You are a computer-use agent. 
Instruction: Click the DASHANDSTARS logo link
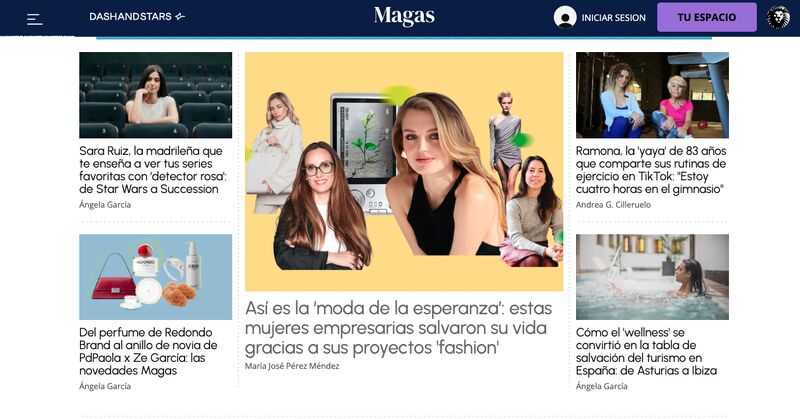tap(137, 16)
